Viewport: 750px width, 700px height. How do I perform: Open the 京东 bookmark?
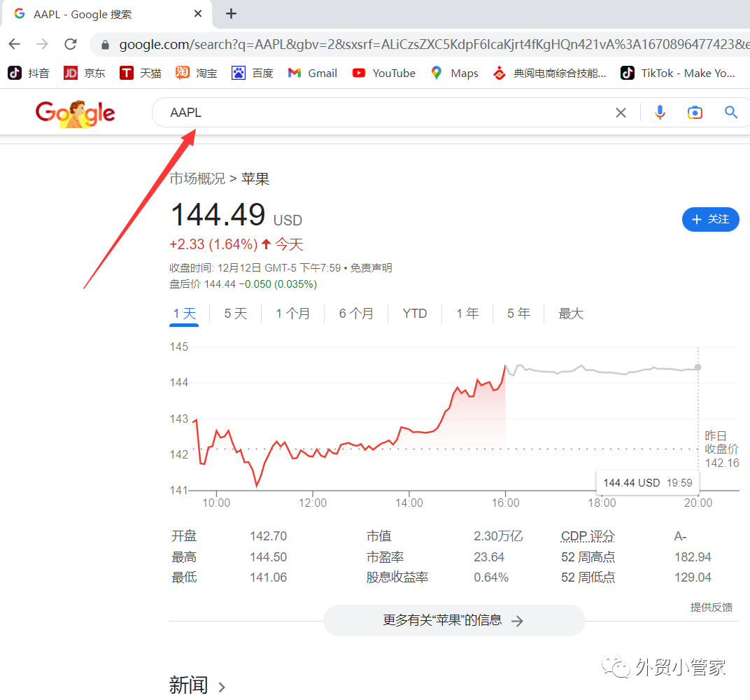85,73
